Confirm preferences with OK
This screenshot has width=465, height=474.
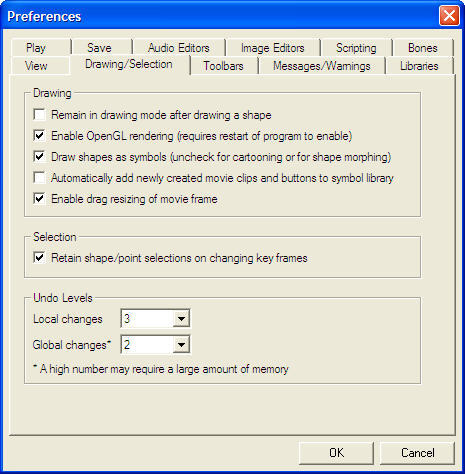pos(336,453)
